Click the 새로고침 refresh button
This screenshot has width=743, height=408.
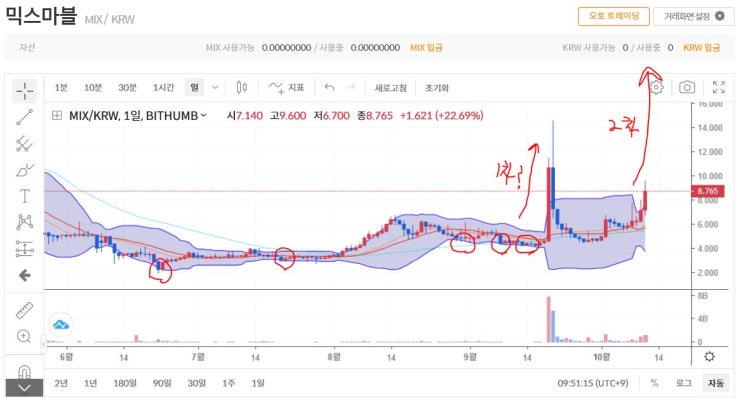(x=390, y=88)
